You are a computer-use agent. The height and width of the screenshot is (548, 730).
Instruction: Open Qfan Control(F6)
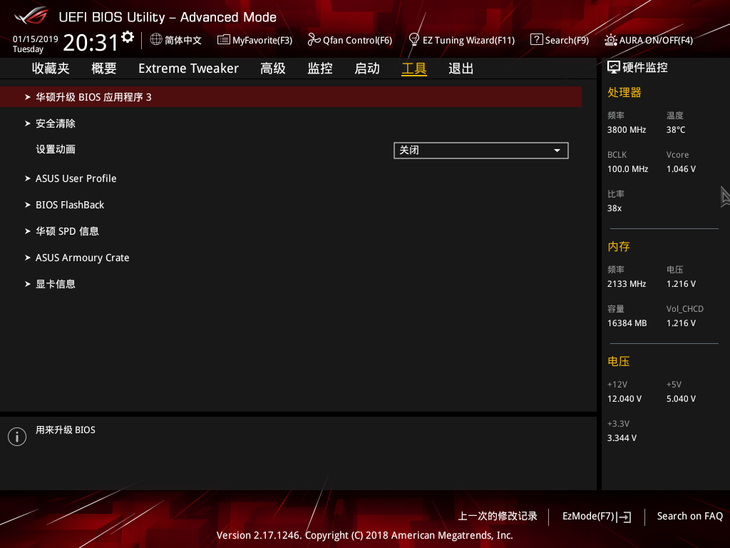tap(350, 40)
